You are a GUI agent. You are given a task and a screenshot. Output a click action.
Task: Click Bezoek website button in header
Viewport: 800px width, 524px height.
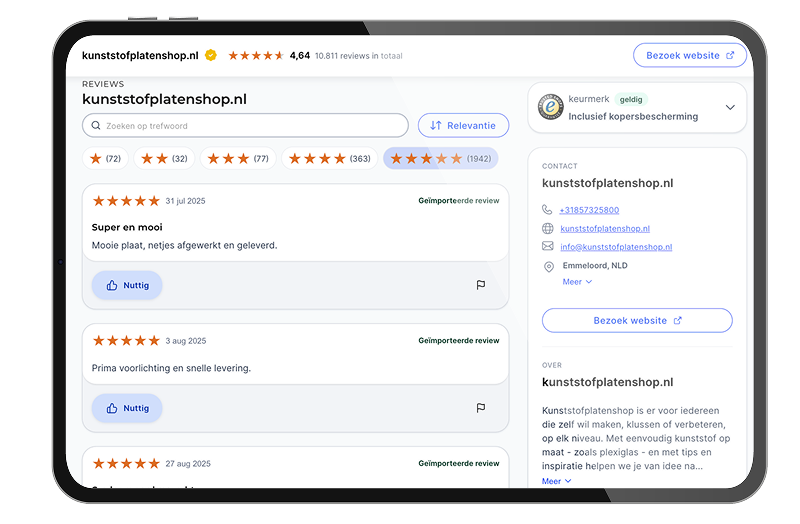690,55
